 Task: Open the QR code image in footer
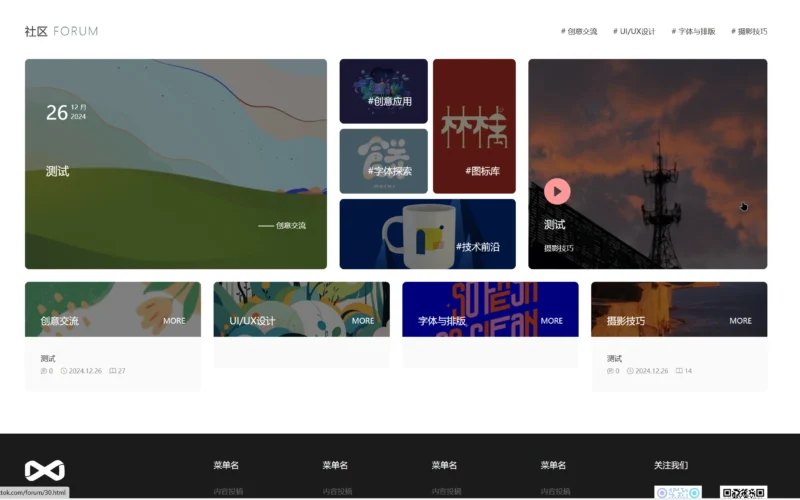pyautogui.click(x=743, y=492)
